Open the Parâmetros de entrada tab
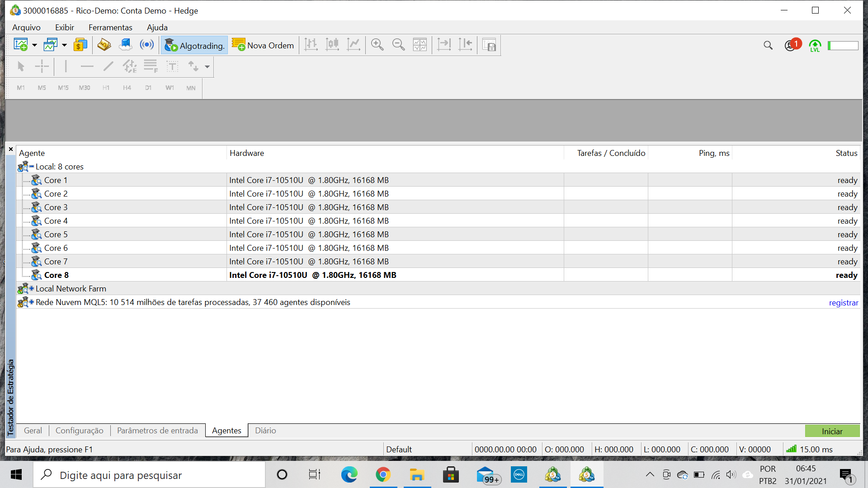Viewport: 868px width, 488px height. (x=157, y=431)
